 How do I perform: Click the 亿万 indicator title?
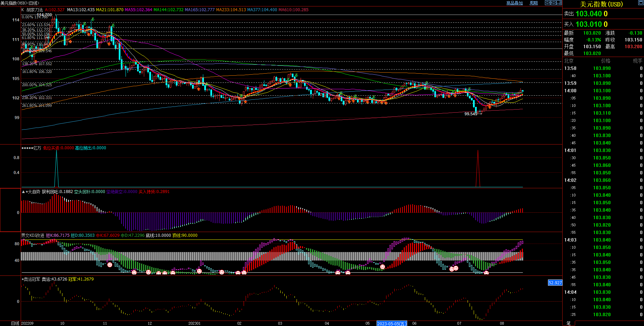[37, 148]
